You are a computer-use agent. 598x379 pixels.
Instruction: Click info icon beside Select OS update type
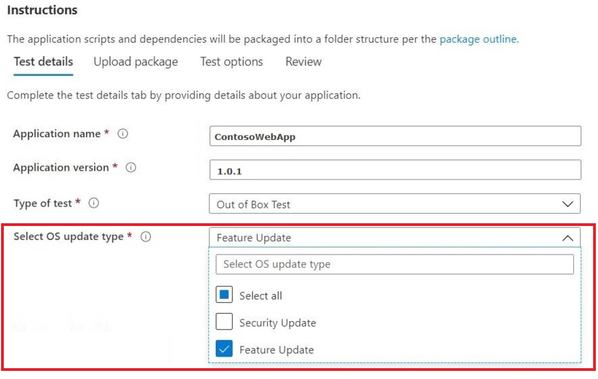tap(146, 237)
